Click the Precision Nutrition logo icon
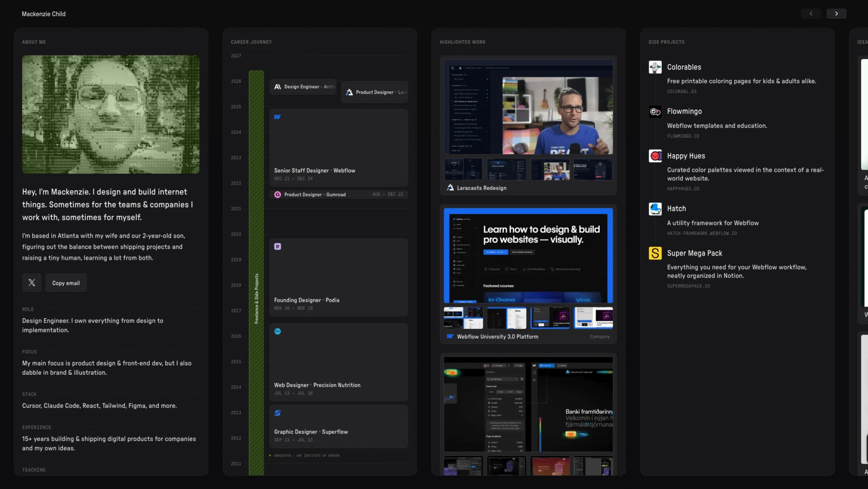 (277, 331)
